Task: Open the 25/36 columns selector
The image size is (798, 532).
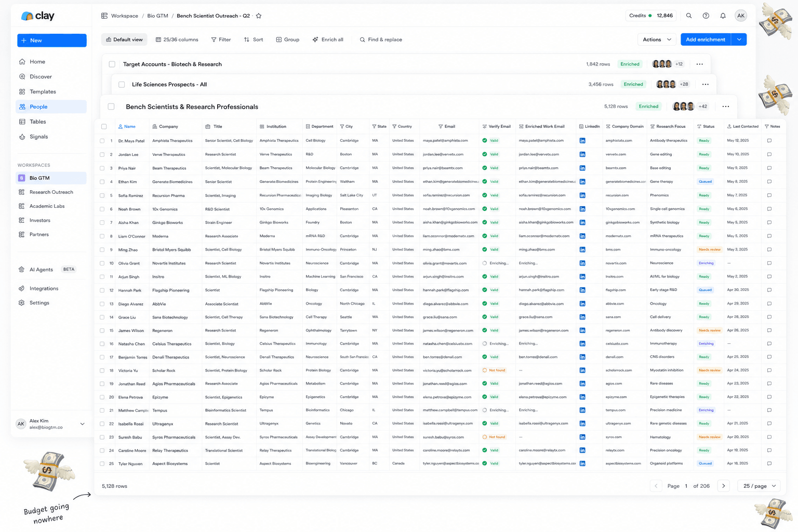Action: click(x=177, y=39)
